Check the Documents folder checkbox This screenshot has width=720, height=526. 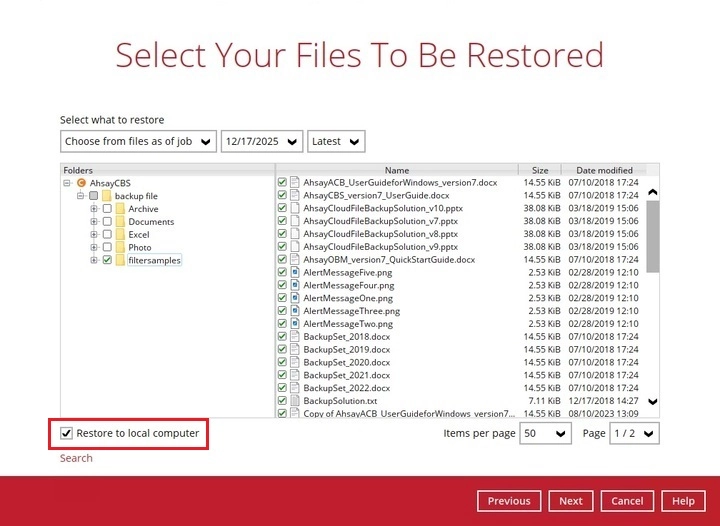click(107, 221)
